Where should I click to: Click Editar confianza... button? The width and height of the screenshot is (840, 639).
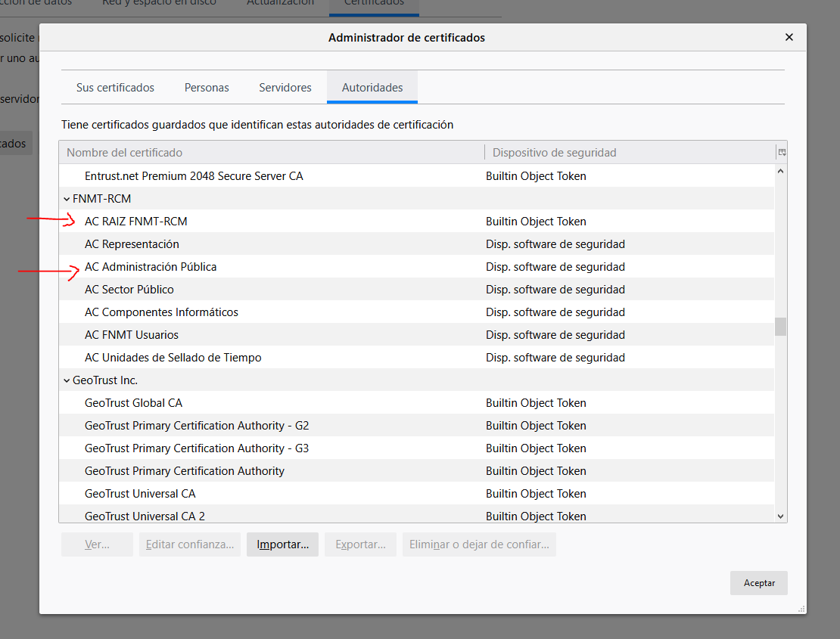coord(190,544)
